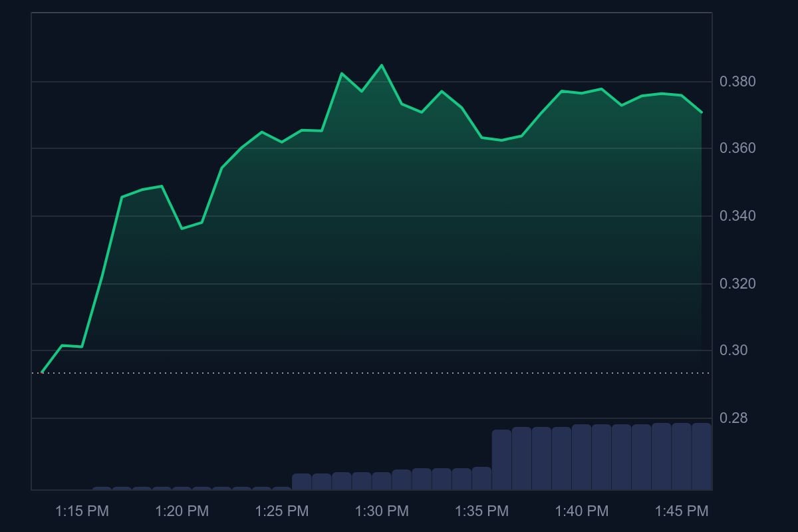Click the 1:15 PM time label

click(x=82, y=511)
